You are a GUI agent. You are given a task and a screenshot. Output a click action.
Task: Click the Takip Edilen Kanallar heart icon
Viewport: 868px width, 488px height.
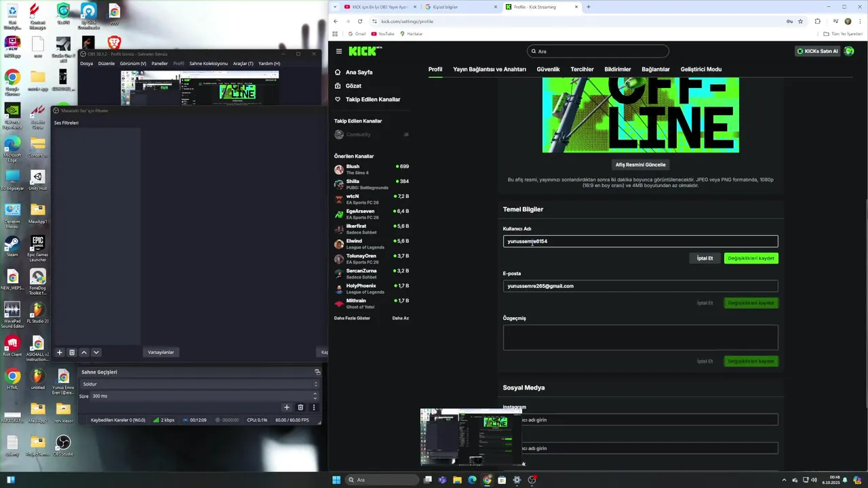(338, 99)
